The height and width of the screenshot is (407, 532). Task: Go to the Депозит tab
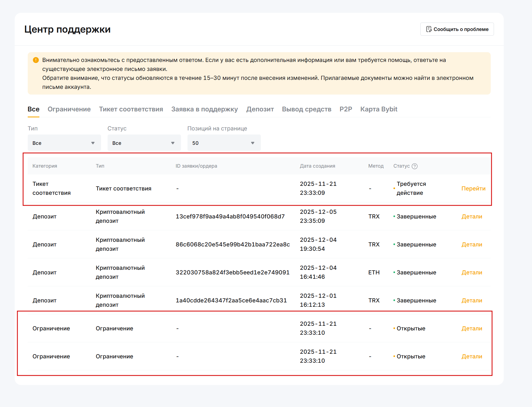pos(260,109)
